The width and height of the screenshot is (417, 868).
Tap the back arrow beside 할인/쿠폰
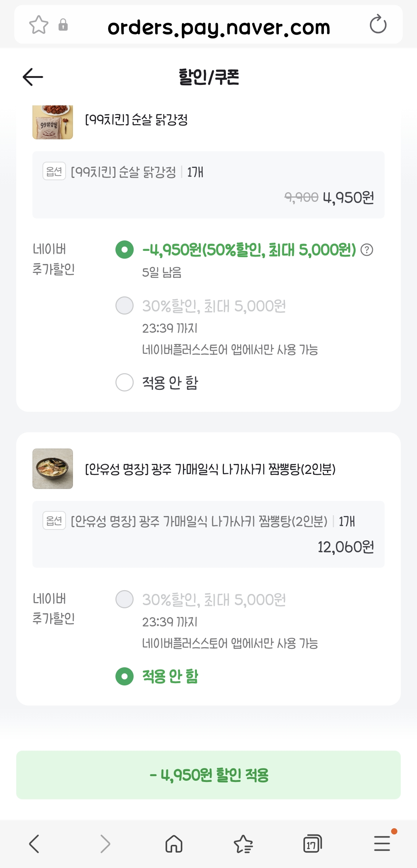point(33,77)
